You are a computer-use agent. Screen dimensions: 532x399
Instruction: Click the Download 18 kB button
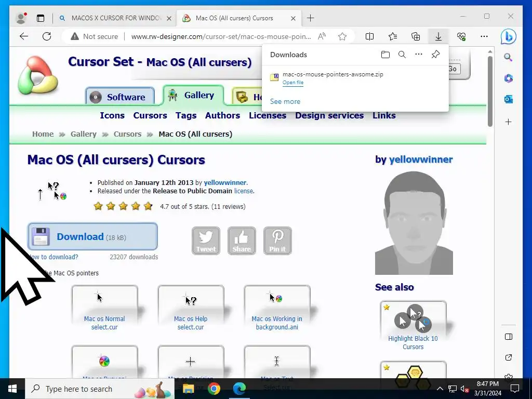(x=92, y=236)
